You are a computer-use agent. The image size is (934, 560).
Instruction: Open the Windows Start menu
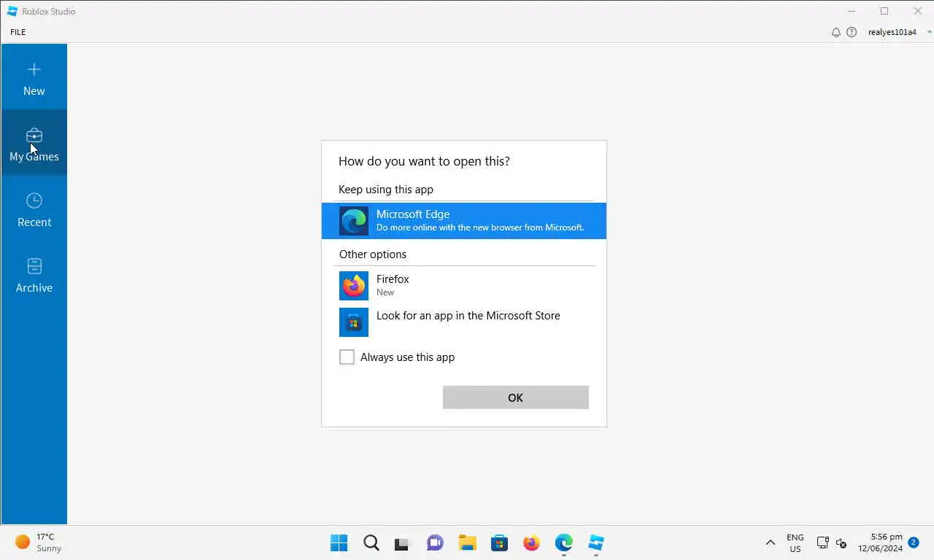pyautogui.click(x=339, y=543)
